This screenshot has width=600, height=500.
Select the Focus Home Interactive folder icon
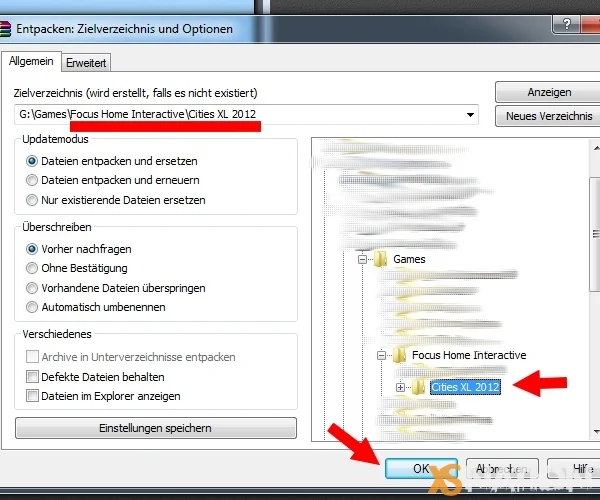pos(399,355)
